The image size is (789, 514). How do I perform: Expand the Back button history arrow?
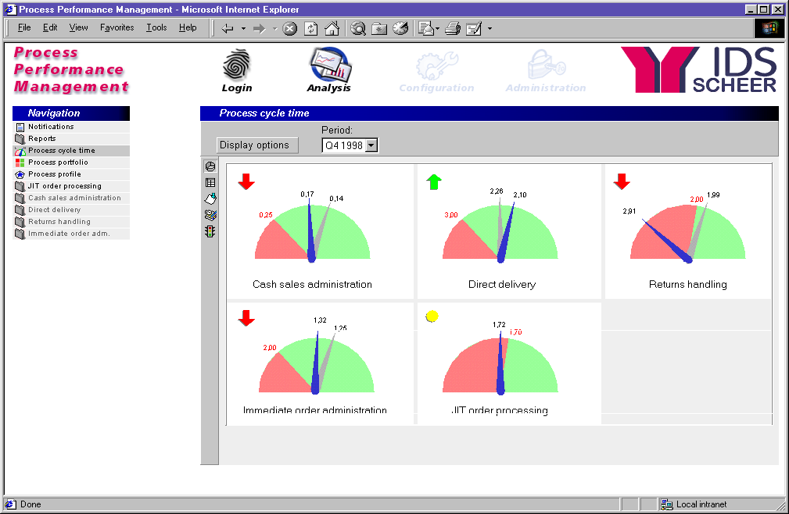click(244, 29)
